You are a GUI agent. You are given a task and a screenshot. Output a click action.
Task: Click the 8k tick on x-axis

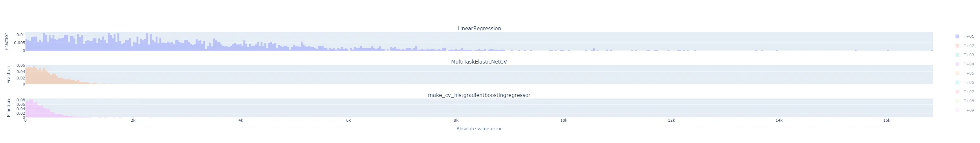pos(456,120)
